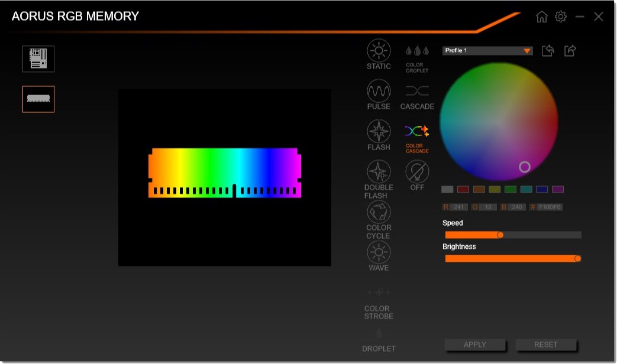617x364 pixels.
Task: Select the Color Droplet effect
Action: 417,51
